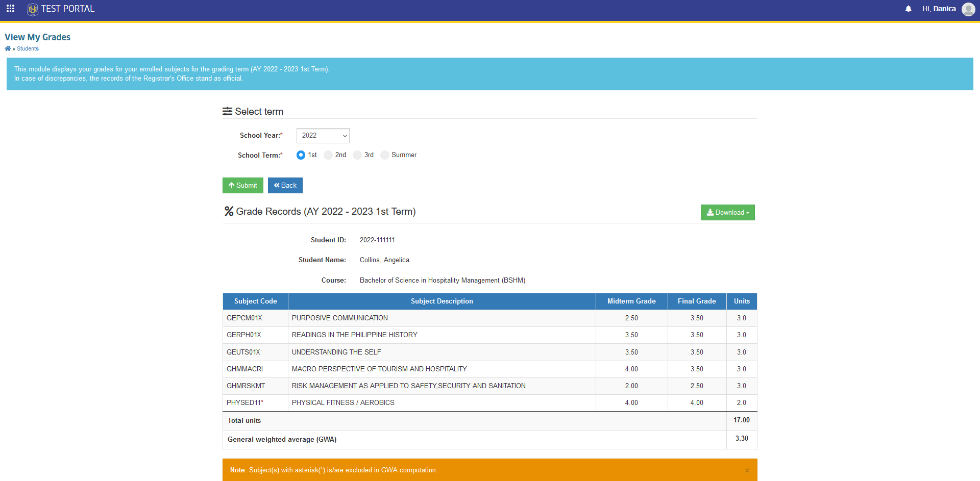Screen dimensions: 980x481
Task: Click student name Collins, Angelica
Action: click(384, 260)
